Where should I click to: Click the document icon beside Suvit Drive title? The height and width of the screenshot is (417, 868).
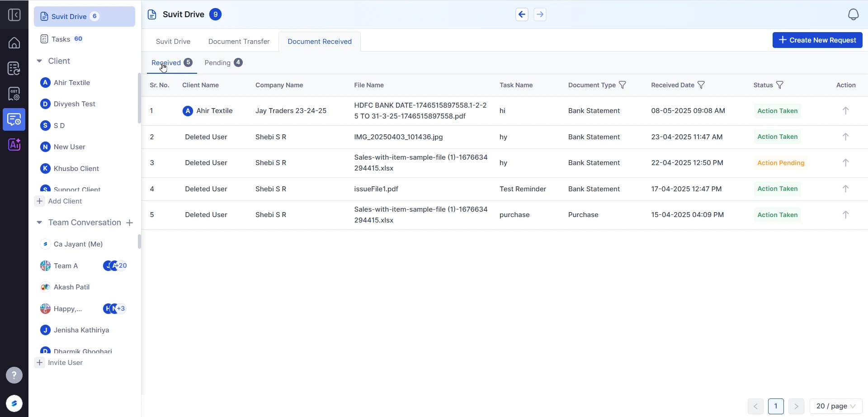152,14
